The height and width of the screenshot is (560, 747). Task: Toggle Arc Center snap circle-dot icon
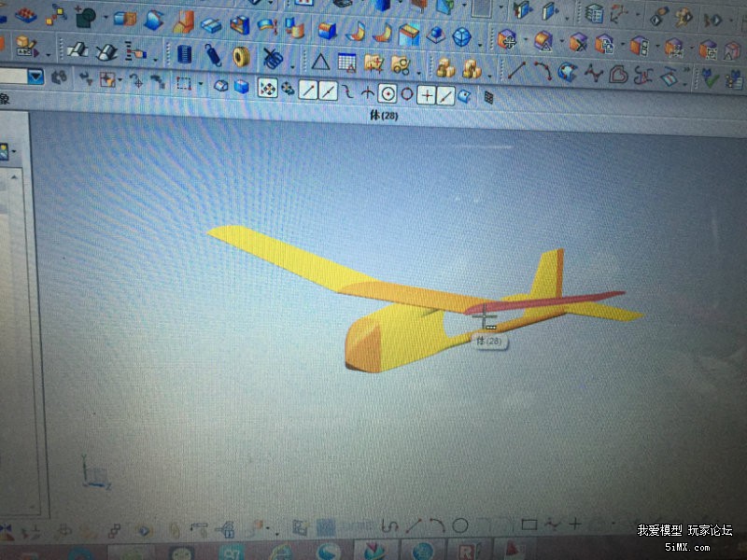pyautogui.click(x=388, y=94)
